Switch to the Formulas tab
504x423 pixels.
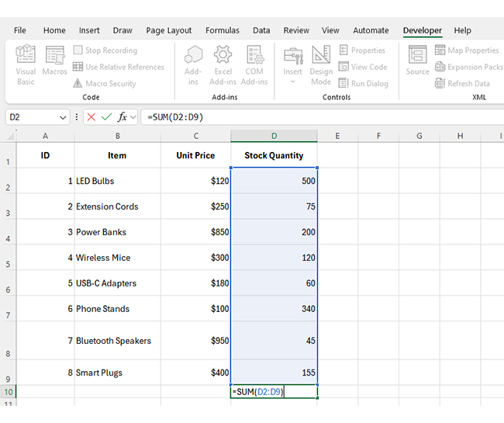click(222, 30)
